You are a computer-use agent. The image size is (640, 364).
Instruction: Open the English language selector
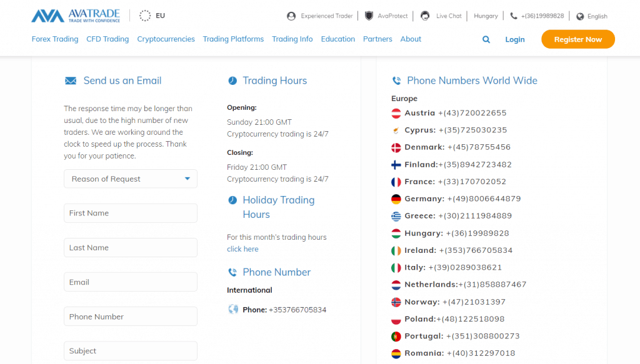tap(597, 17)
